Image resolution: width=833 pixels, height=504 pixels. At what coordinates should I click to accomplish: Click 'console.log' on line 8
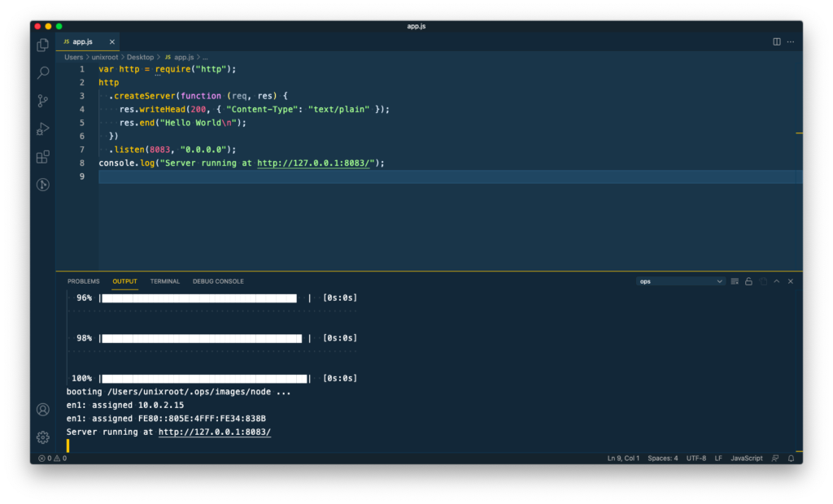[126, 163]
